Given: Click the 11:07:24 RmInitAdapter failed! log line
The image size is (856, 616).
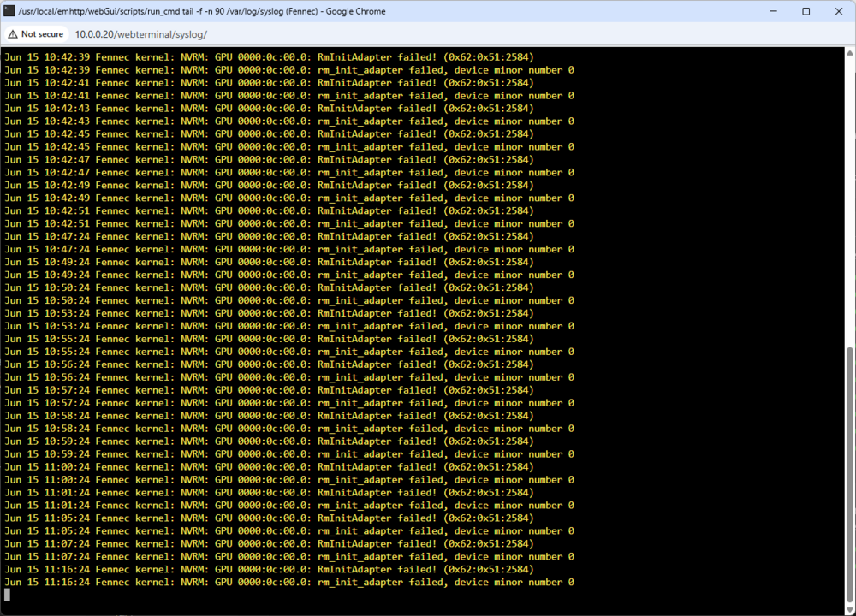Looking at the screenshot, I should pos(269,544).
